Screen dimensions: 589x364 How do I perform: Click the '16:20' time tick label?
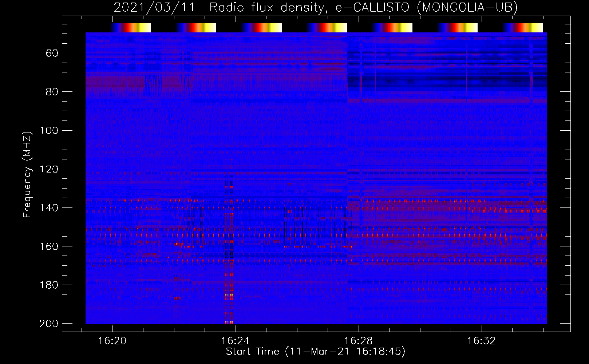pyautogui.click(x=112, y=341)
